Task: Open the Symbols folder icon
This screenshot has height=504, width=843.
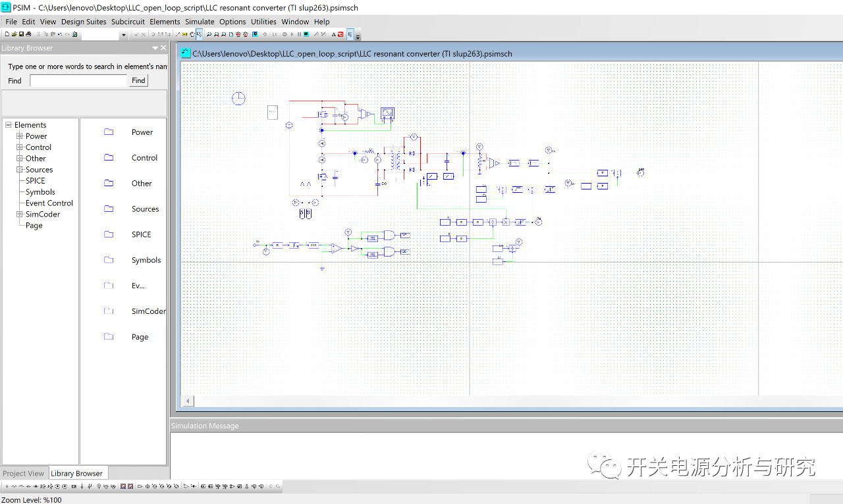Action: [x=109, y=260]
